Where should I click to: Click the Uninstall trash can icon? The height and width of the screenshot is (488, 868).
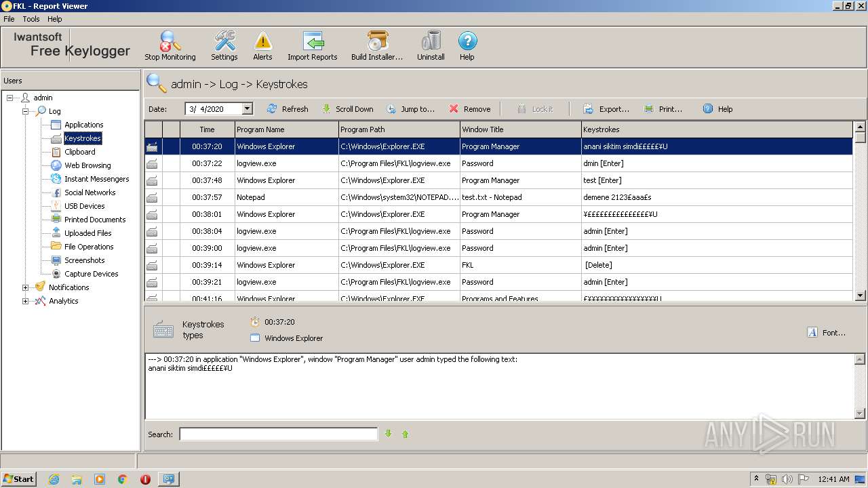(431, 45)
